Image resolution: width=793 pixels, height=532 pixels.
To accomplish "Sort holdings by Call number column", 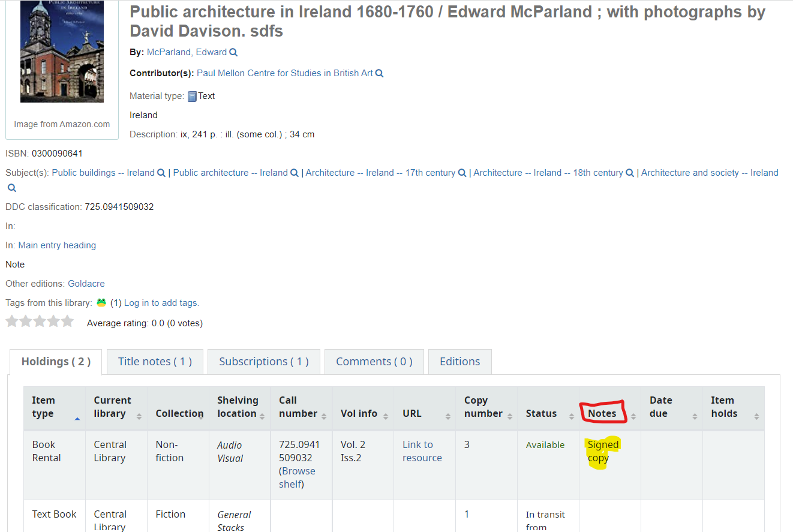I will (x=302, y=407).
